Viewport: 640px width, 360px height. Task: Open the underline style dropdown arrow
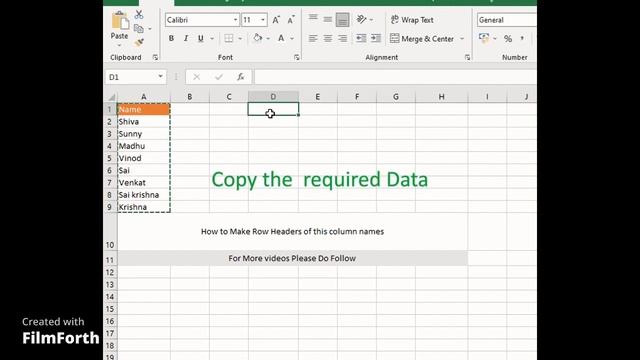click(x=212, y=39)
